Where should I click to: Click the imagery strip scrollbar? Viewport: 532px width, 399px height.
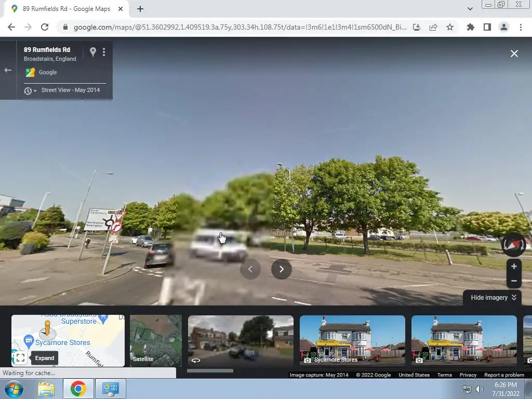210,370
